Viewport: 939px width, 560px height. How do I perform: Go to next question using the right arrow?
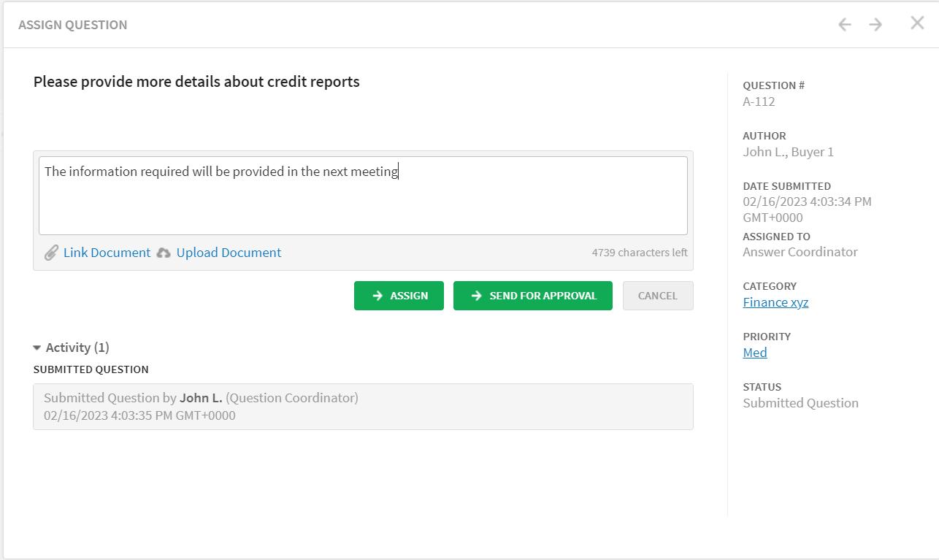(875, 24)
